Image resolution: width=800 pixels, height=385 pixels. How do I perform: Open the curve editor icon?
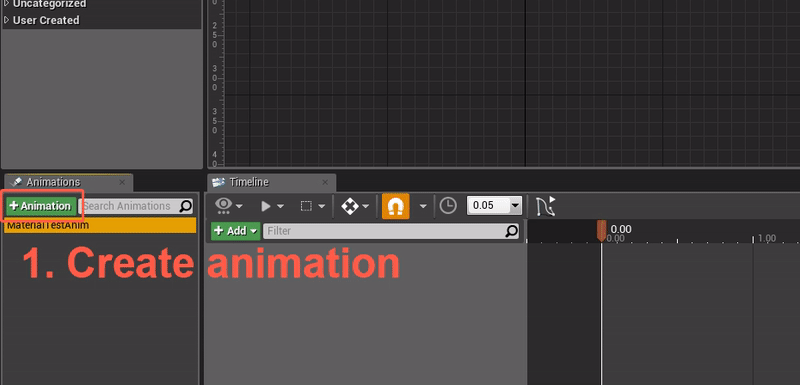coord(545,206)
